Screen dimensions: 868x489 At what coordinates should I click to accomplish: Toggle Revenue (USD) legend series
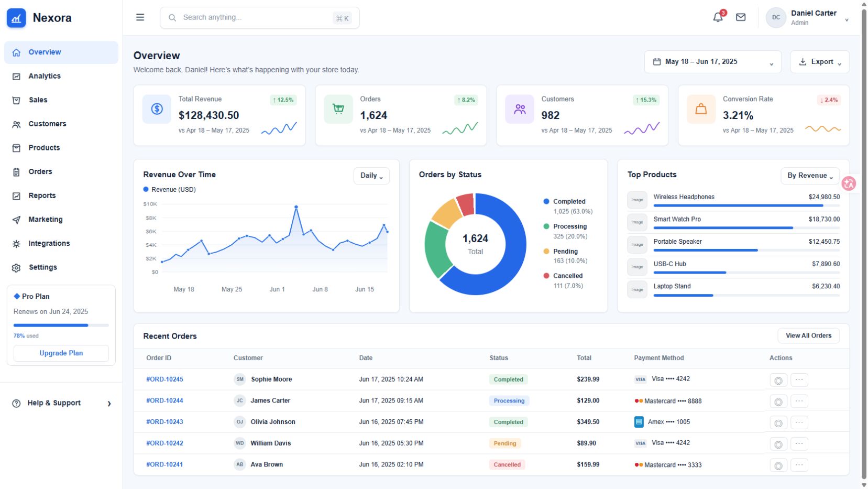pyautogui.click(x=169, y=190)
